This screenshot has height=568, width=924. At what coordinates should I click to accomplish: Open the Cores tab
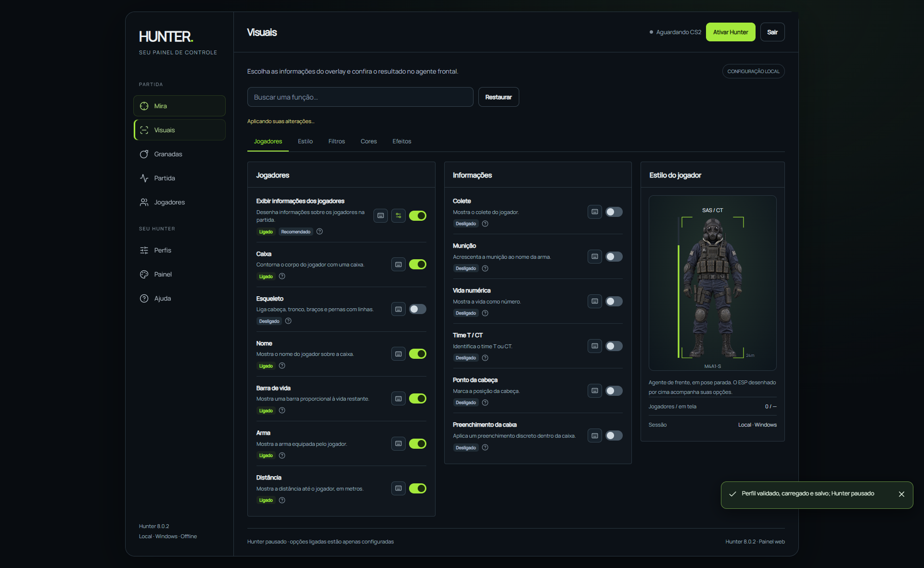pos(369,141)
